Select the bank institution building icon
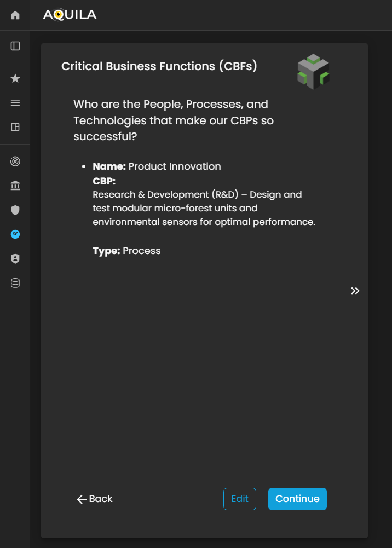The width and height of the screenshot is (392, 548). 15,186
